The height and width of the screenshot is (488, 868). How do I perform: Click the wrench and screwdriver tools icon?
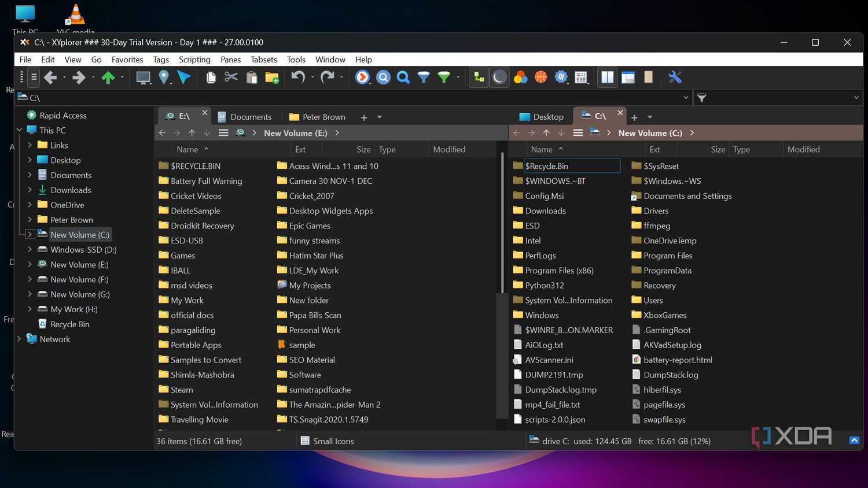(x=675, y=77)
